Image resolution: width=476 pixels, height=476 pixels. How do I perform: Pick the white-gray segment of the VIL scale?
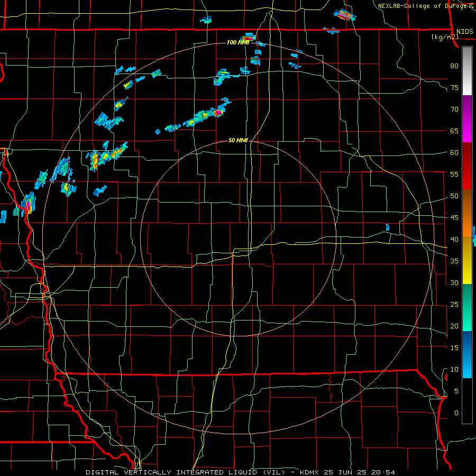467,71
